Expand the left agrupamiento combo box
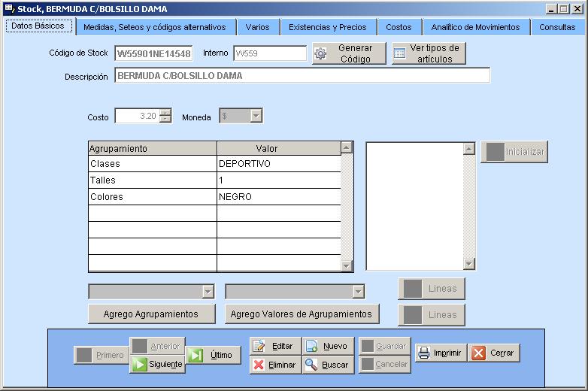588x391 pixels. click(x=208, y=292)
